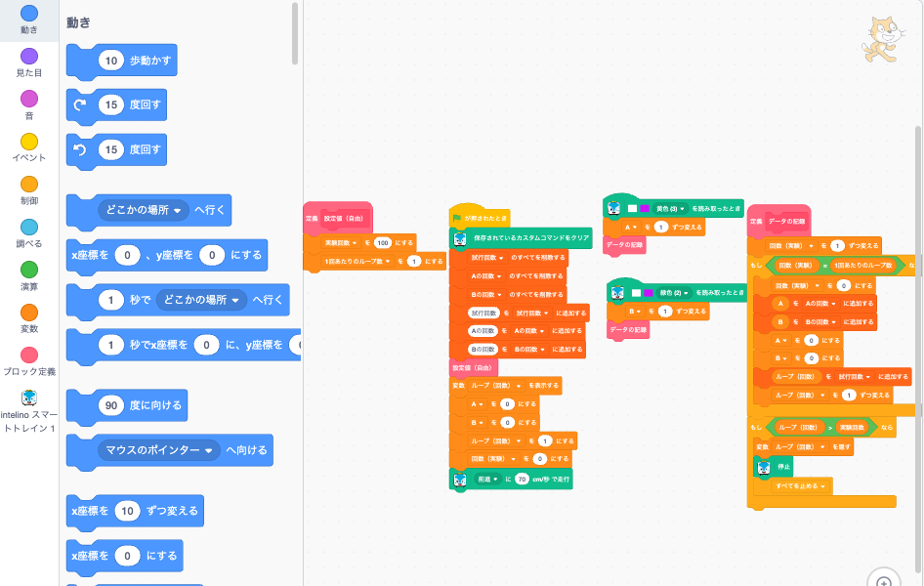This screenshot has width=924, height=586.
Task: Click the 100 value in the 実験回数 block
Action: (383, 242)
